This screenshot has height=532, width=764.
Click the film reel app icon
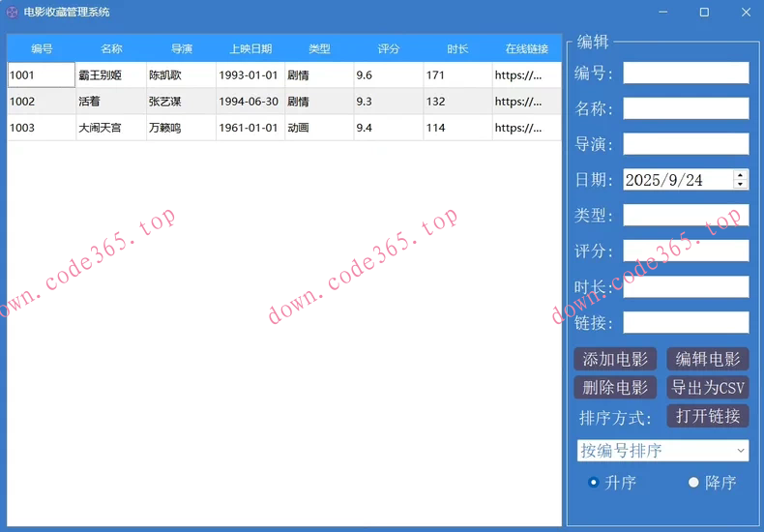(12, 13)
